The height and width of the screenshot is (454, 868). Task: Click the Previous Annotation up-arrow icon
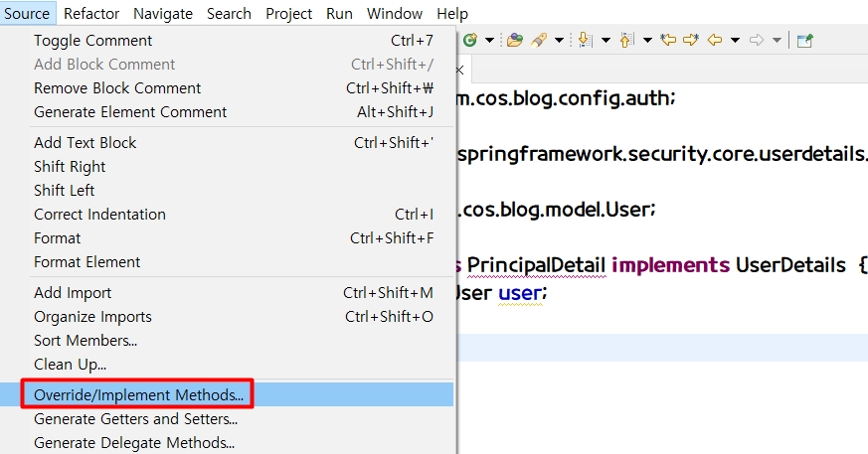pyautogui.click(x=626, y=40)
